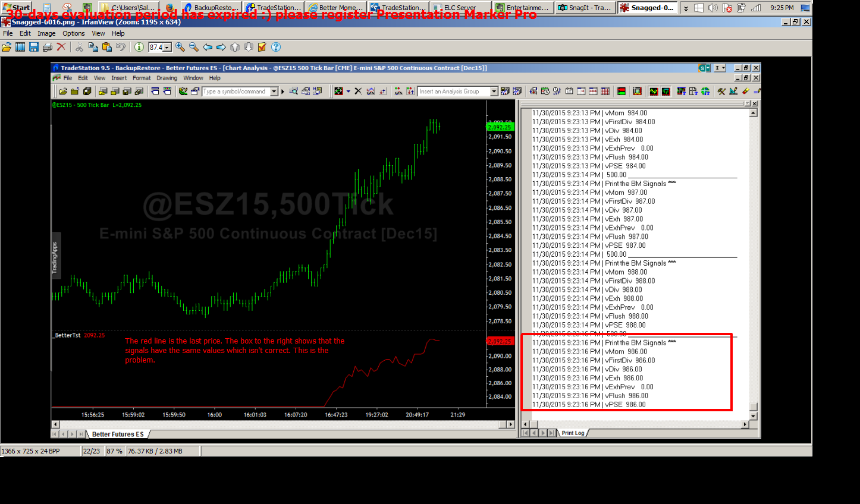This screenshot has height=504, width=860.
Task: Open IrfanView's Help menu
Action: (118, 33)
